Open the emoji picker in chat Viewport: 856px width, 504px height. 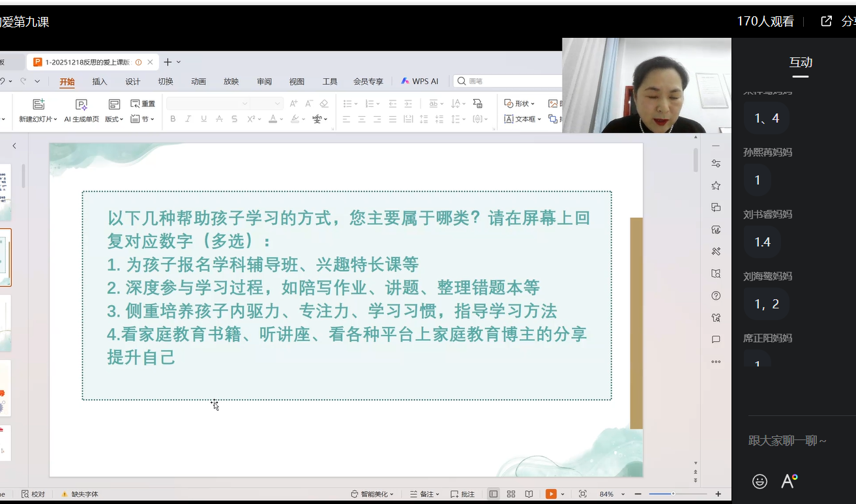[x=760, y=481]
